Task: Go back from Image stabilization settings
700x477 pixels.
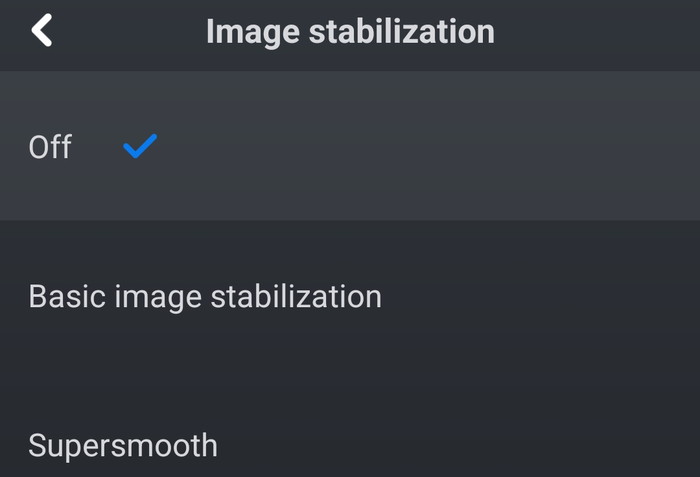Action: [x=41, y=31]
